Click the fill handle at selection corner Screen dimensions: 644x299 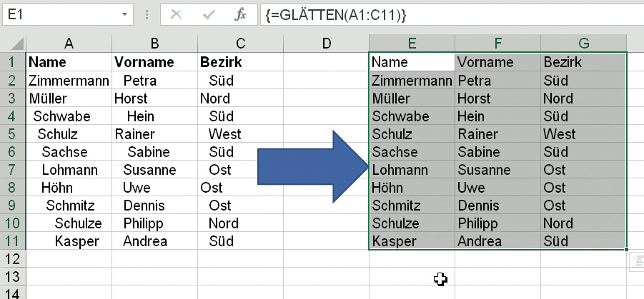(626, 250)
